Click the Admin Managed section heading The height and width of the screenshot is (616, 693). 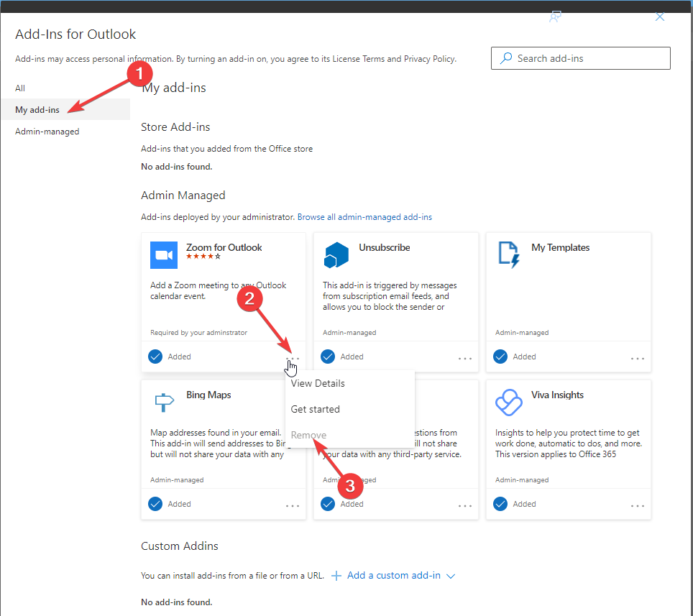coord(183,196)
